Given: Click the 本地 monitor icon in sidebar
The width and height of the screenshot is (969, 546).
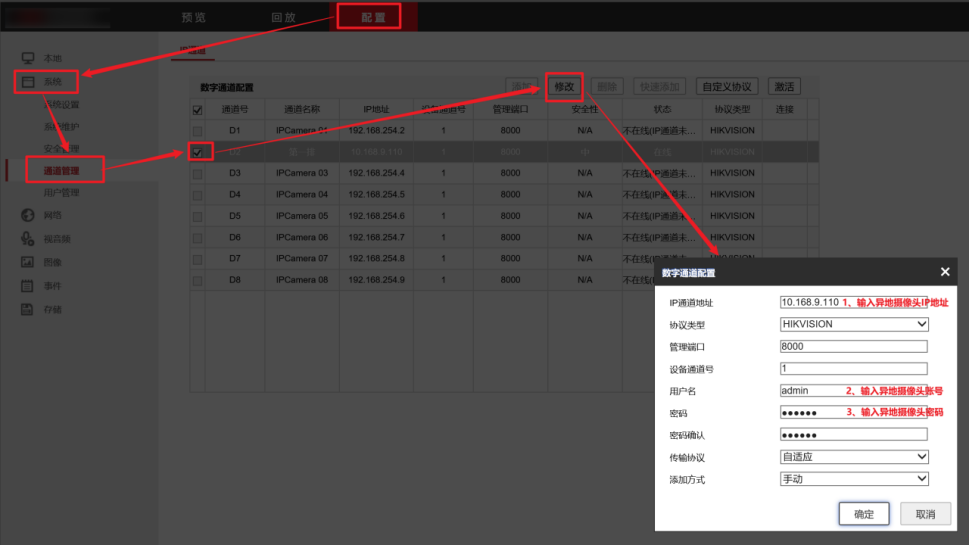Looking at the screenshot, I should [28, 58].
